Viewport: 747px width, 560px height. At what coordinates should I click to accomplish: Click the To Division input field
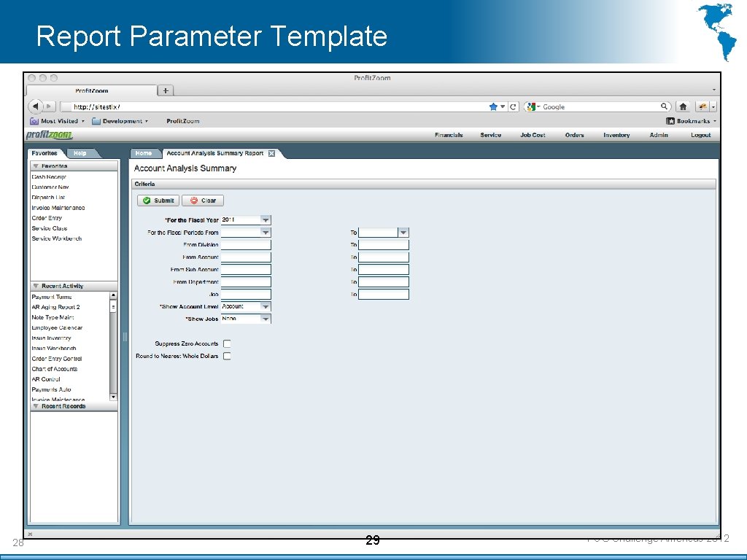pos(384,245)
